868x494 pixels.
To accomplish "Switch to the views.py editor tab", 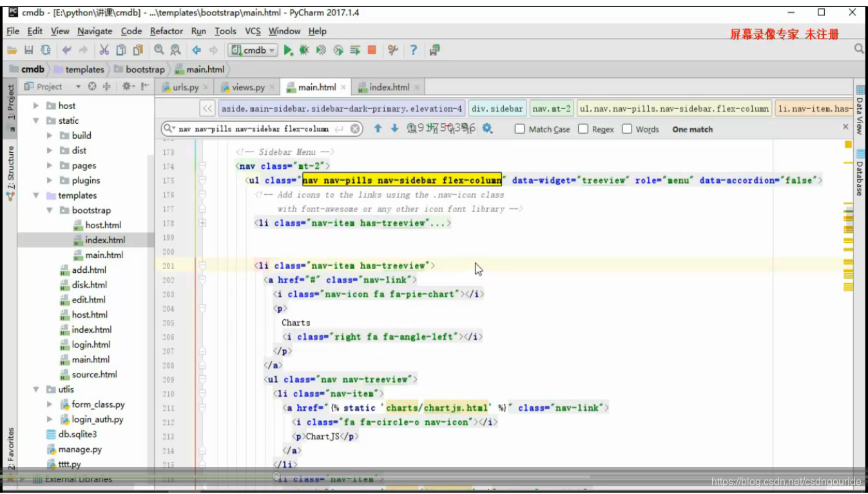I will pyautogui.click(x=248, y=87).
